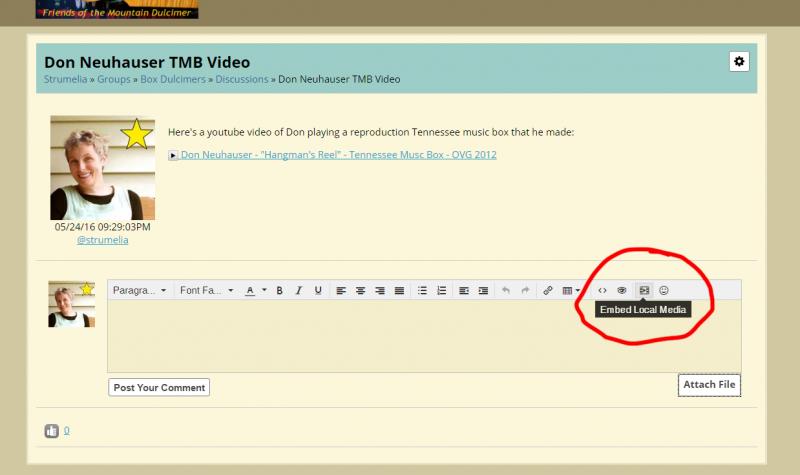Open the source code view icon
This screenshot has height=475, width=800.
pos(602,290)
